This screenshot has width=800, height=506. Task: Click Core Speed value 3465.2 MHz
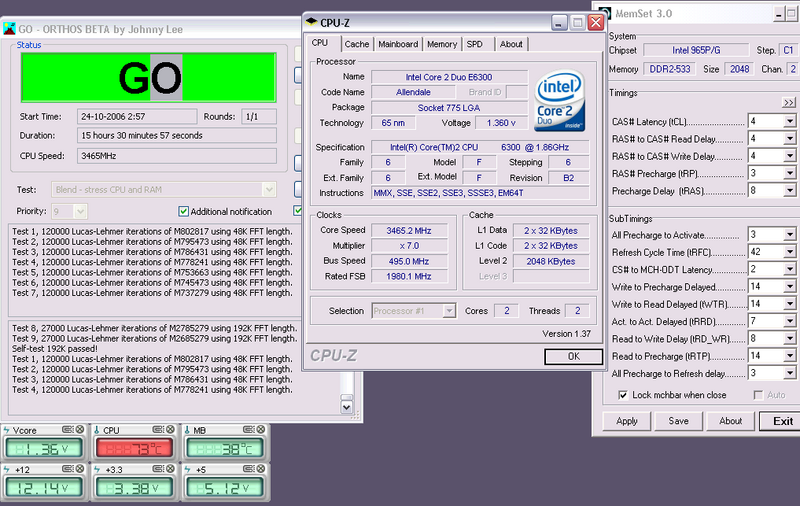click(x=409, y=231)
